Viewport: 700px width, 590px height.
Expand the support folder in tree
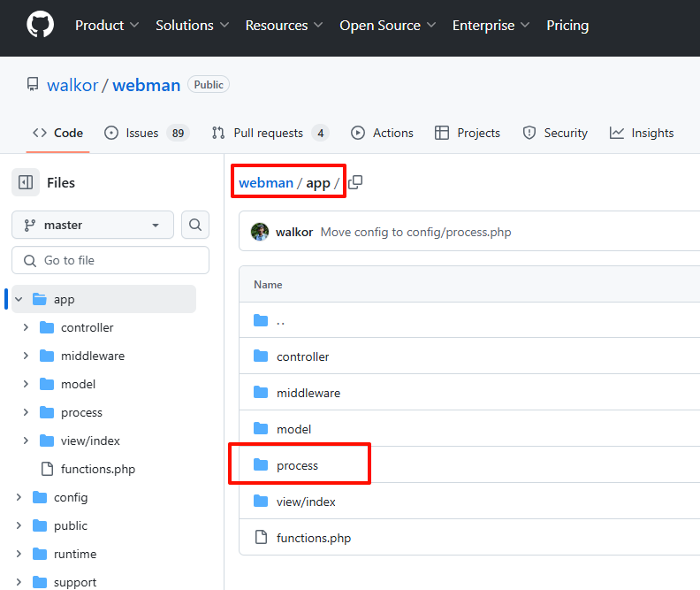coord(19,582)
